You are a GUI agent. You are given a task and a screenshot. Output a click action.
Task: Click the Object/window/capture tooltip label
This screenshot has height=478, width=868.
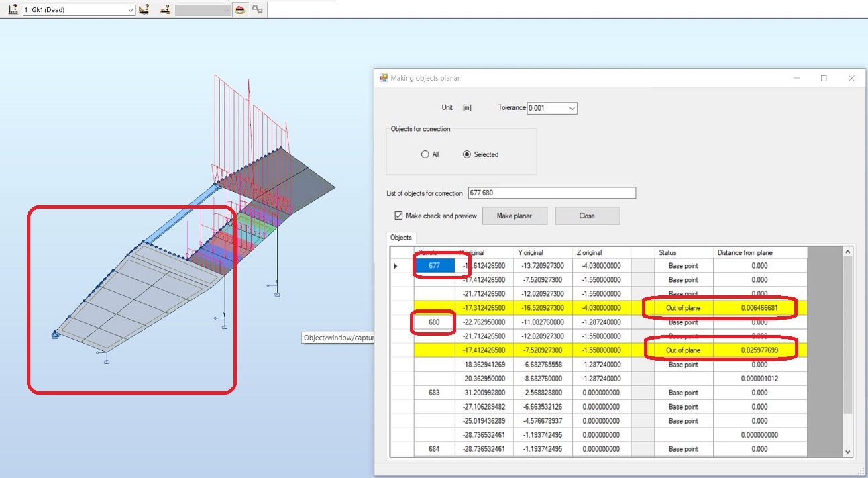coord(338,338)
